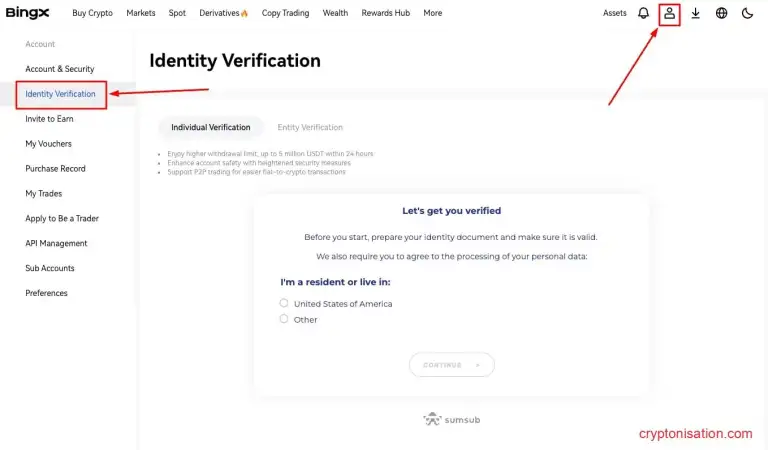Click the Sumsub logo
Viewport: 768px width, 450px height.
click(x=452, y=419)
